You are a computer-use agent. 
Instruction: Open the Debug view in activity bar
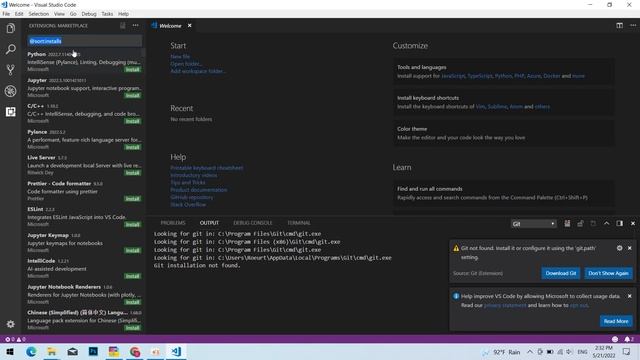(11, 91)
